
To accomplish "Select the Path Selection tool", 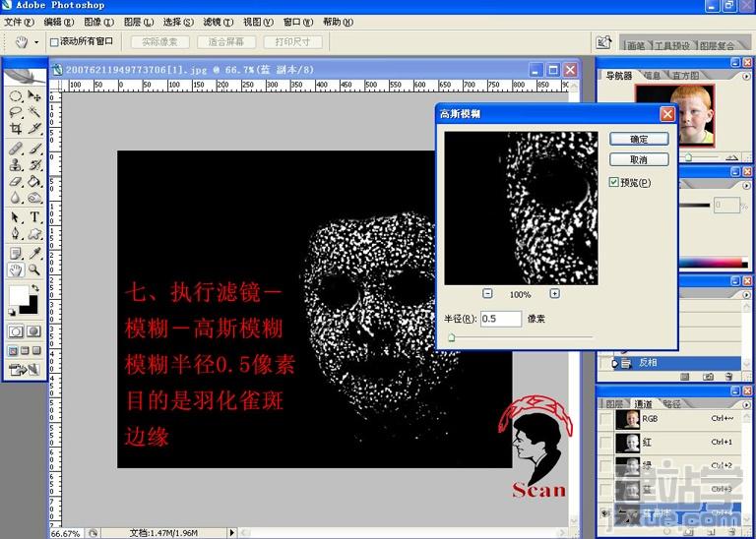I will [16, 217].
